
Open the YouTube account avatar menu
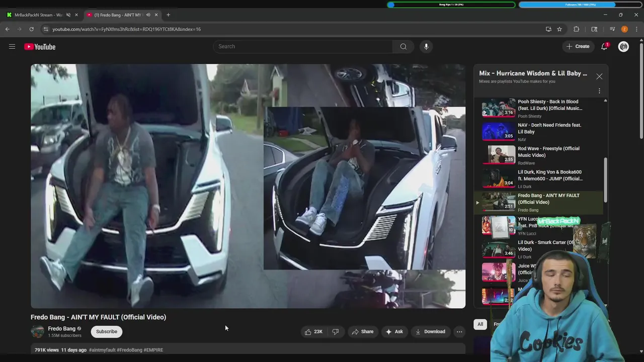(x=623, y=47)
